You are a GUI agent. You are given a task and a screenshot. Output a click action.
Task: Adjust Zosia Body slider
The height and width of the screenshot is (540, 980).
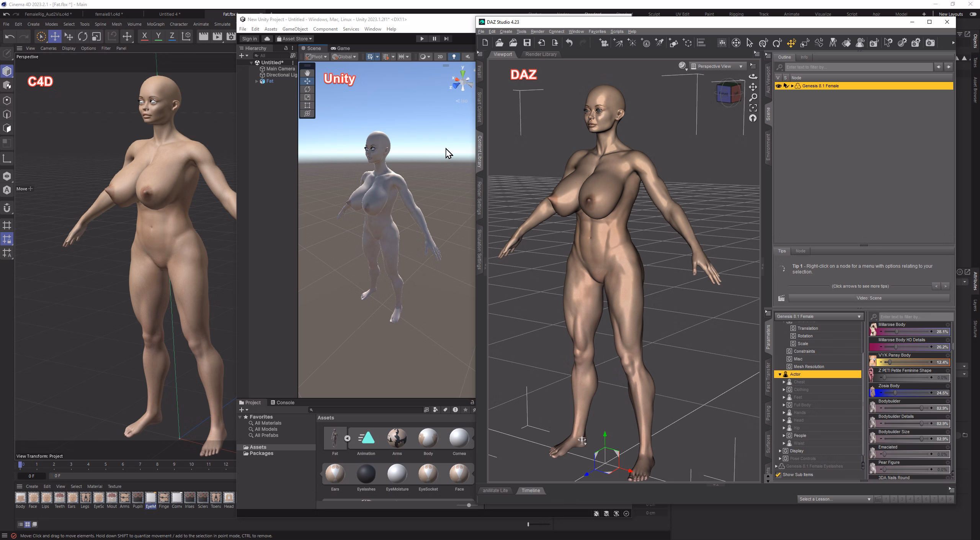(906, 393)
